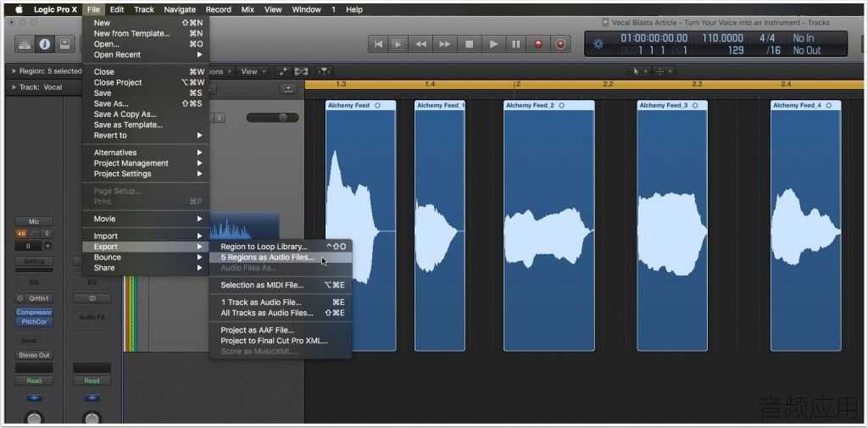Choose Selection as MIDI File
Viewport: 868px width, 428px height.
tap(280, 285)
